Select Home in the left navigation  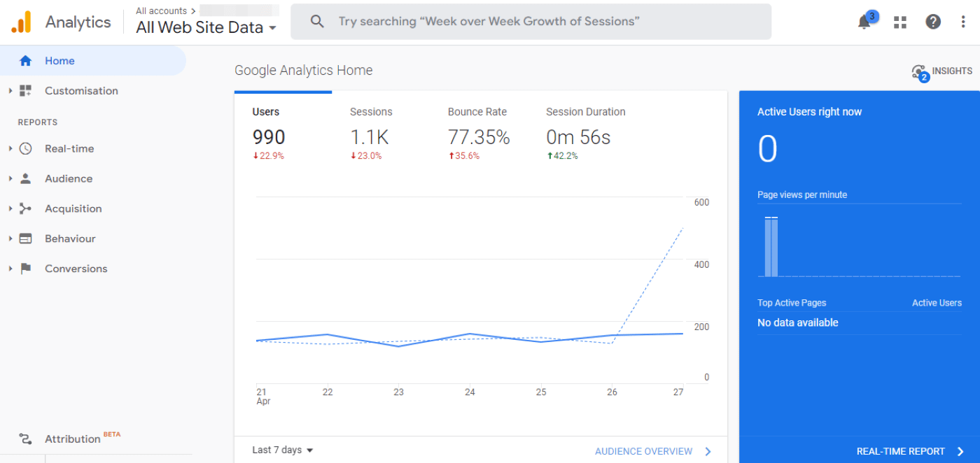59,61
